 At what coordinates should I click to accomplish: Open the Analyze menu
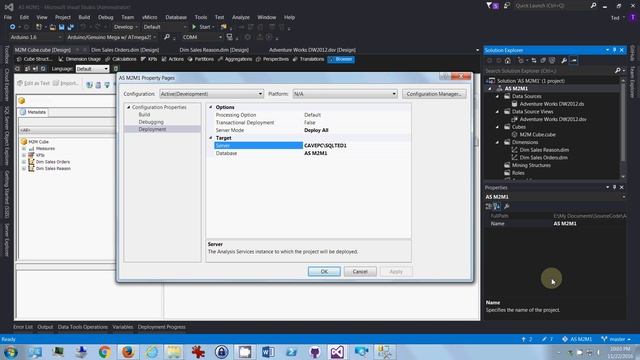[241, 17]
